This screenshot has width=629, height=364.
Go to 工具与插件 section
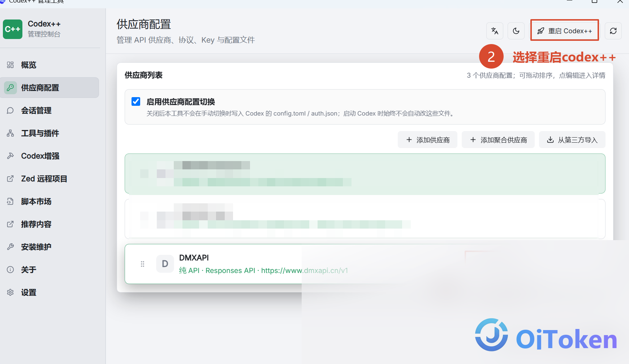tap(49, 133)
